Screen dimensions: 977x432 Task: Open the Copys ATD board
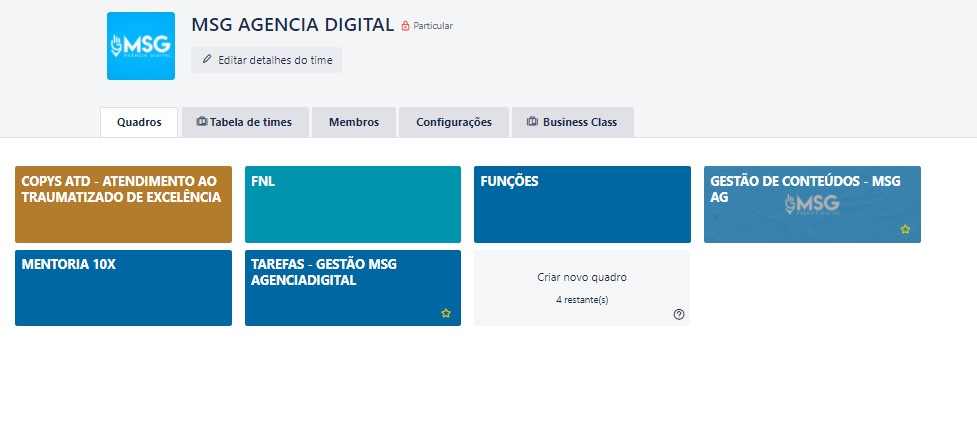pyautogui.click(x=123, y=204)
